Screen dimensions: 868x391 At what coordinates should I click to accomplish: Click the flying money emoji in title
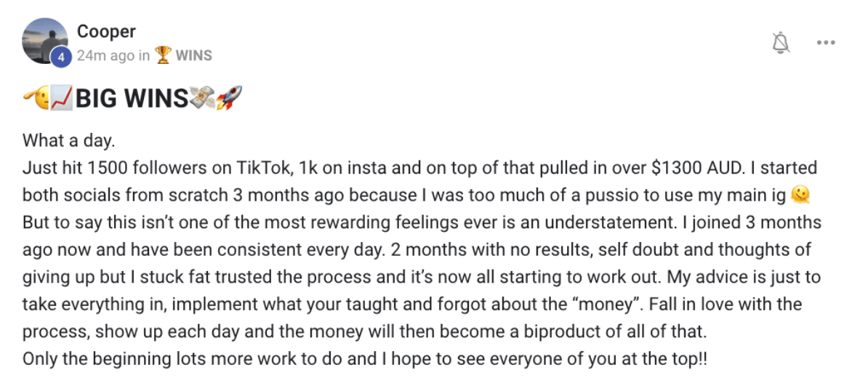[203, 98]
